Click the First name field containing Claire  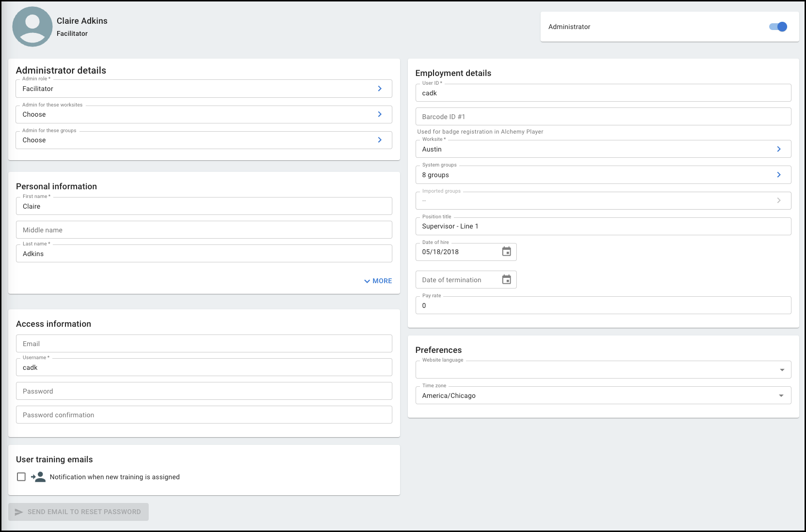click(204, 206)
